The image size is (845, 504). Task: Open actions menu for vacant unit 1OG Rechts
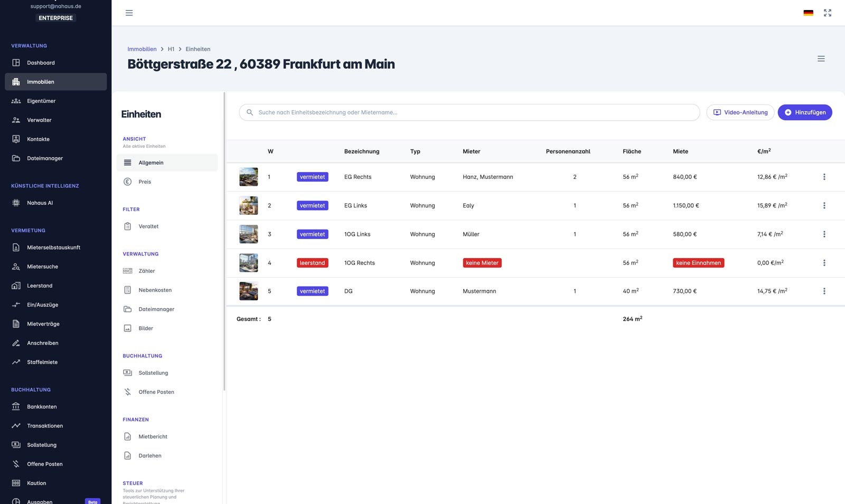pyautogui.click(x=824, y=263)
